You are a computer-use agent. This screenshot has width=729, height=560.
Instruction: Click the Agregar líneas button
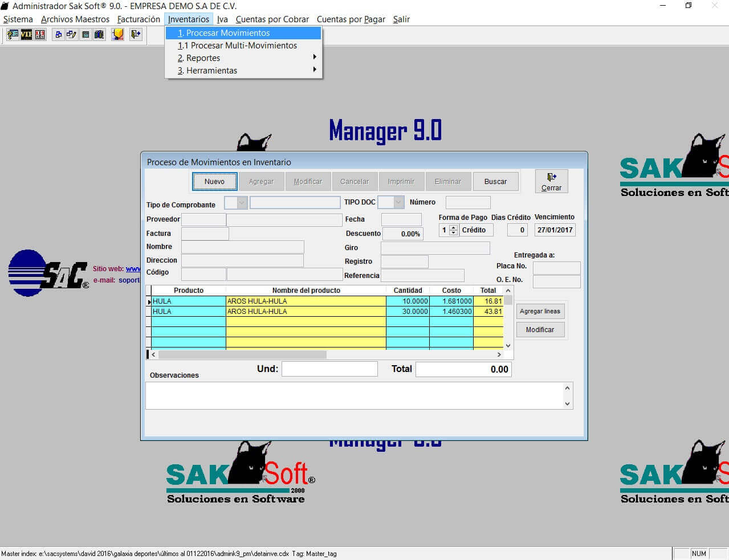tap(540, 311)
